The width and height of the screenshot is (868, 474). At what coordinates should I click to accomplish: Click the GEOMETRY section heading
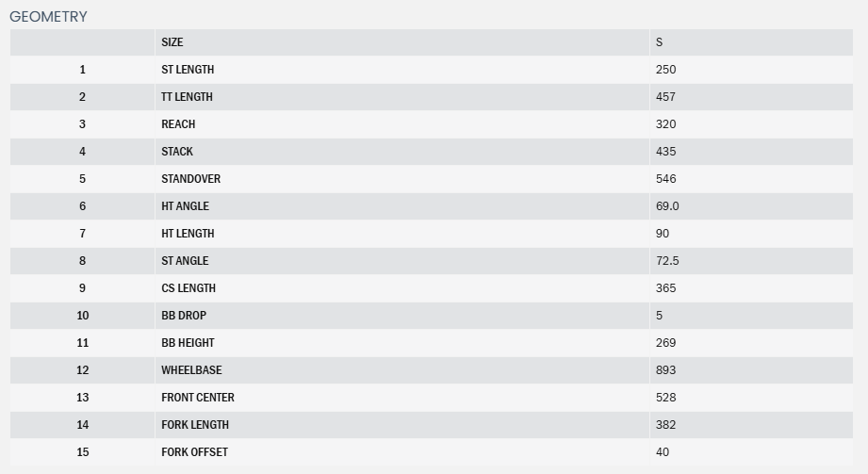(48, 17)
